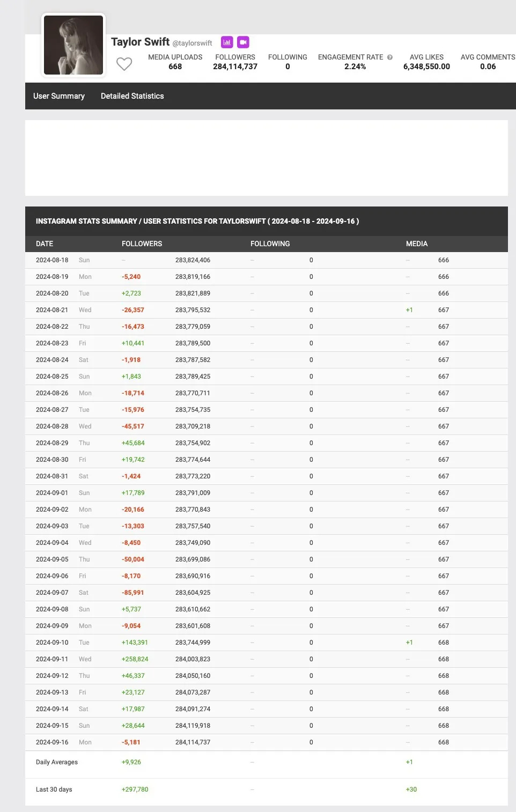Click the -5,181 follower change
Image resolution: width=516 pixels, height=812 pixels.
(131, 742)
